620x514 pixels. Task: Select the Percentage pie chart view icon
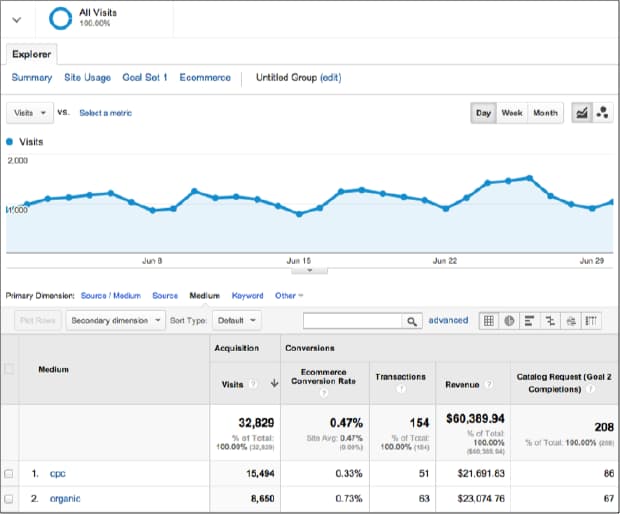point(509,321)
